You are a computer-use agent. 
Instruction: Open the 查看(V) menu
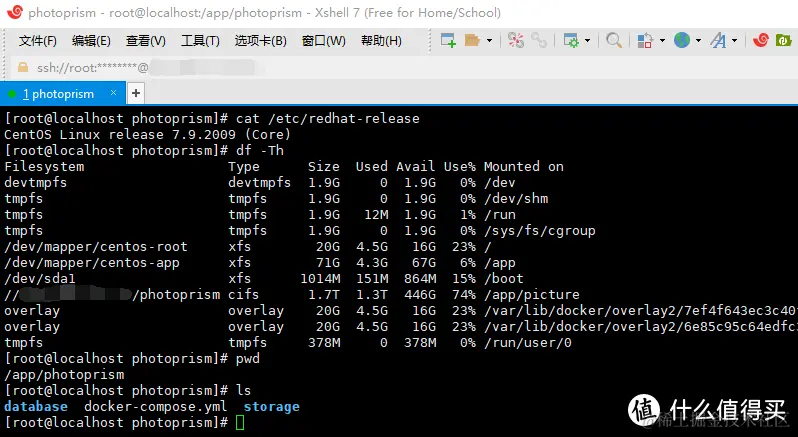tap(146, 41)
